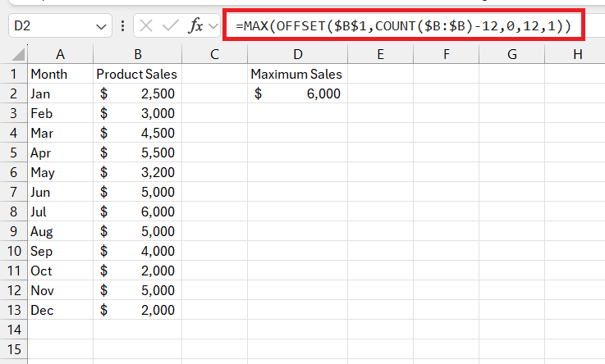Click the Select All corner triangle
Viewport: 605px width, 364px height.
tap(19, 54)
